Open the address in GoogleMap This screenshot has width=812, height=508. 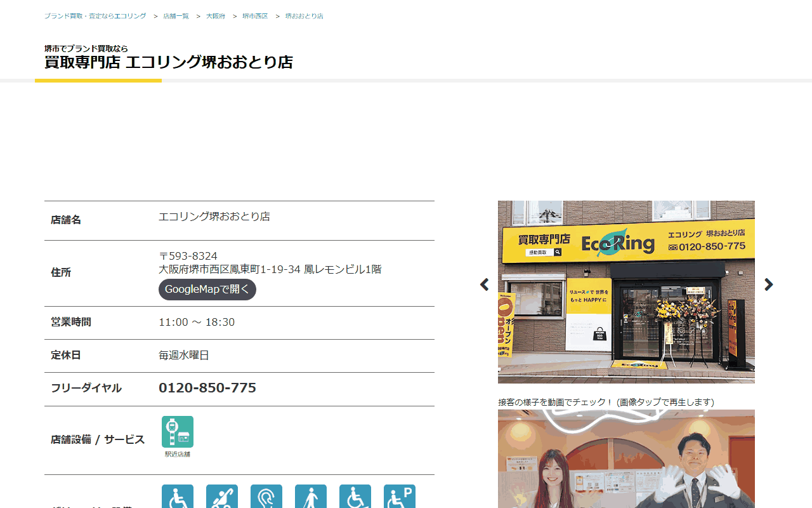pos(207,290)
